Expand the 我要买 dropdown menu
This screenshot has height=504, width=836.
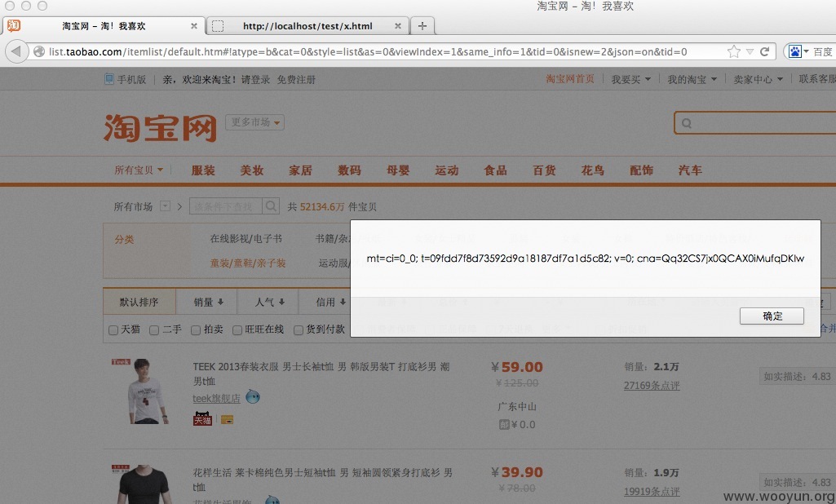[x=630, y=79]
